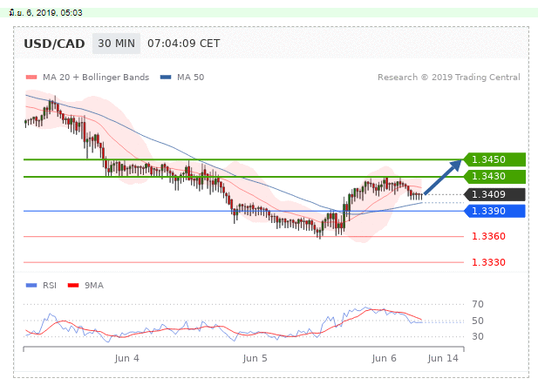The width and height of the screenshot is (538, 392).
Task: Click the 1.3330 red support value
Action: (488, 262)
